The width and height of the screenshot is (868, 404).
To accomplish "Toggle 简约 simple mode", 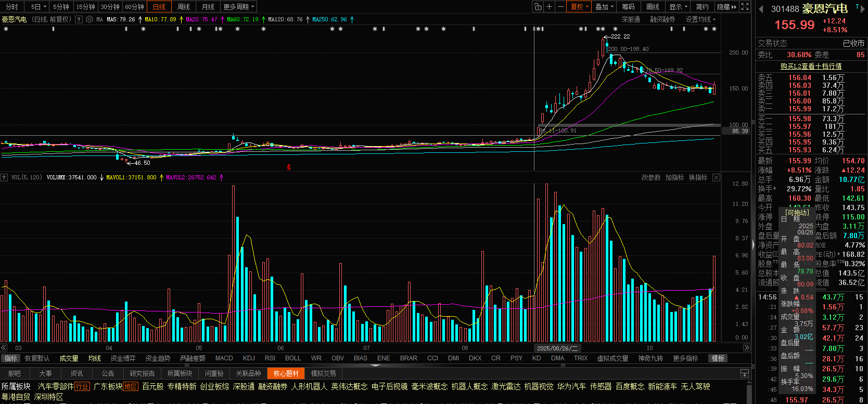I will click(x=703, y=7).
